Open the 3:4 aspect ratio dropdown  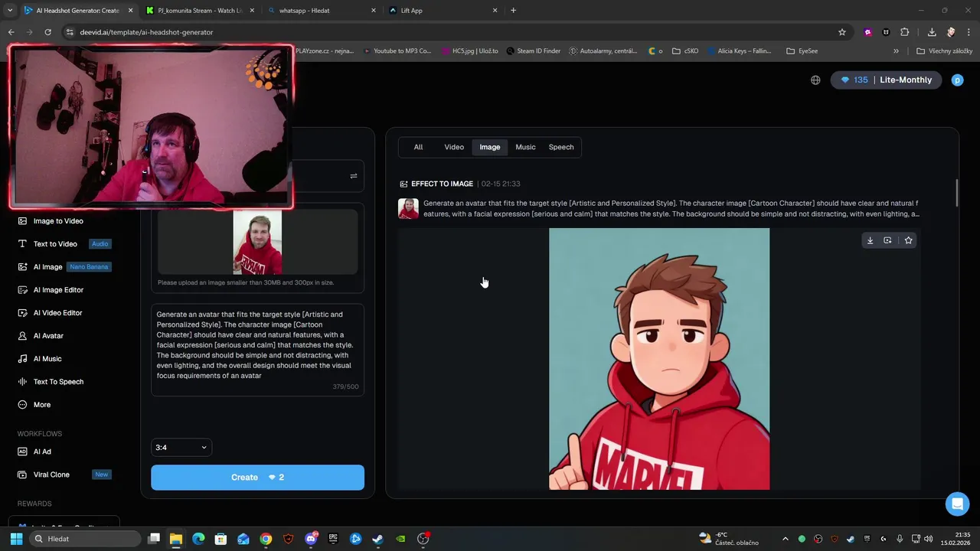pos(181,448)
